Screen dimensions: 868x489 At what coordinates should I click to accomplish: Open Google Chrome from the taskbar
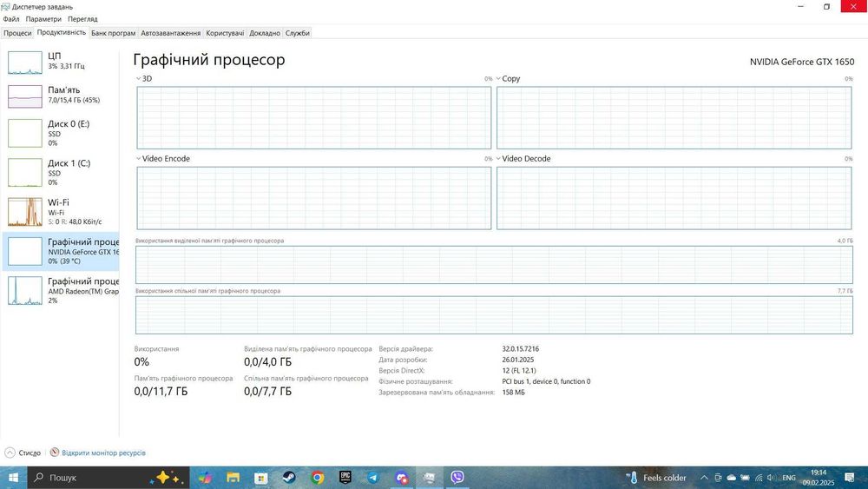317,478
